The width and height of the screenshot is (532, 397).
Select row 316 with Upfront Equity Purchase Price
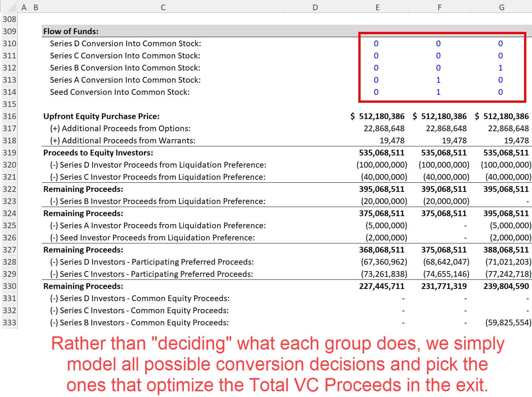(x=9, y=116)
